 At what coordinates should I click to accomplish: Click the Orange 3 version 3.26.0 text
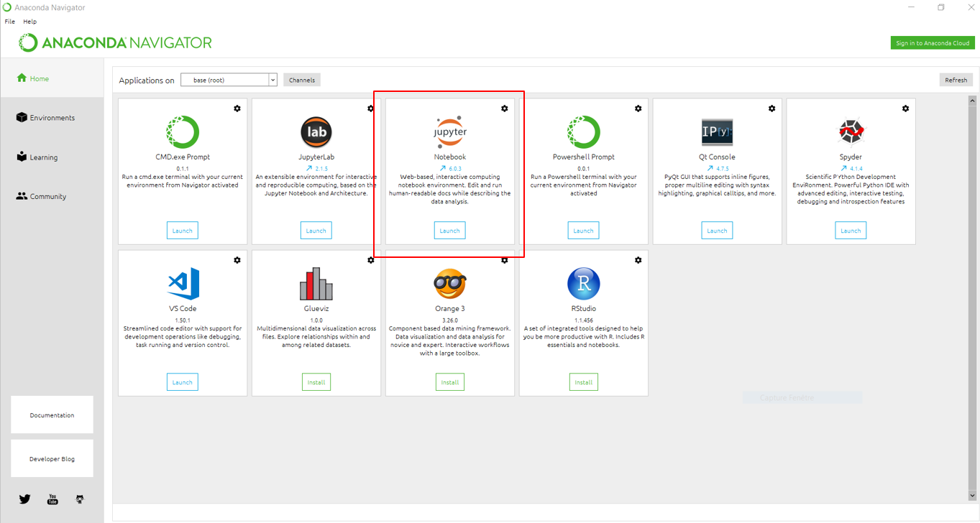click(450, 320)
